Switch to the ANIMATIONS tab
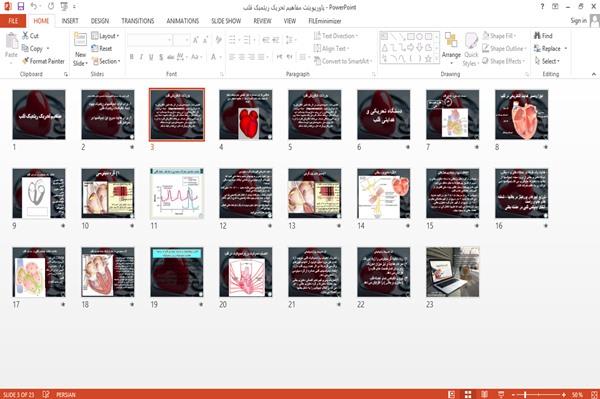 [x=183, y=21]
